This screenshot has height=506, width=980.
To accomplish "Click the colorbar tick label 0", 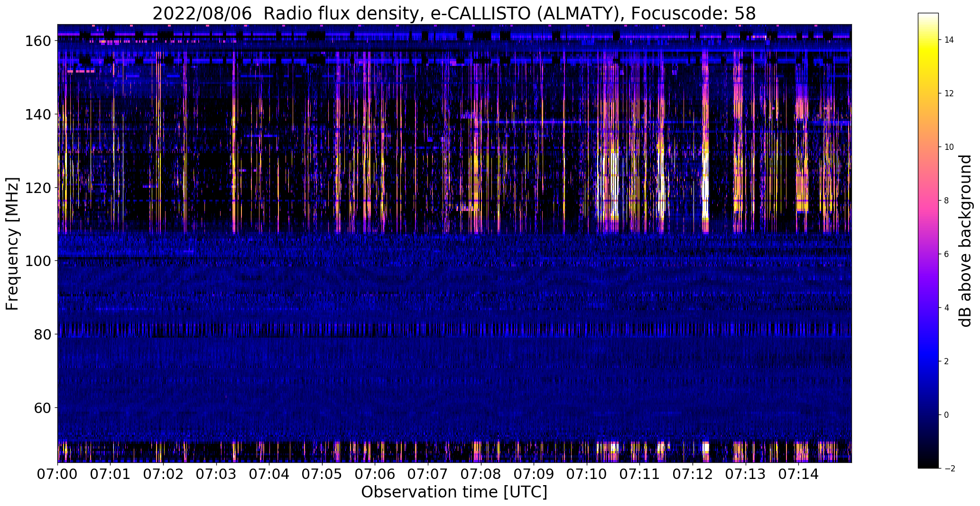I will click(947, 415).
